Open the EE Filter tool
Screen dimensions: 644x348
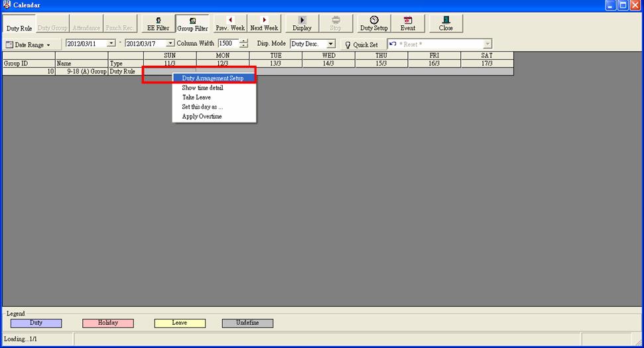click(x=158, y=24)
